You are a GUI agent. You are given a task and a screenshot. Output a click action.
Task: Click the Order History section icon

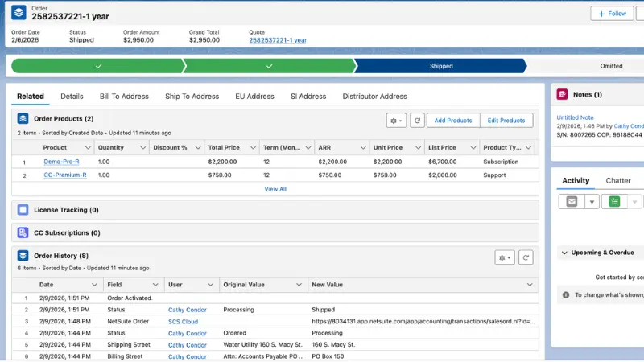point(23,256)
